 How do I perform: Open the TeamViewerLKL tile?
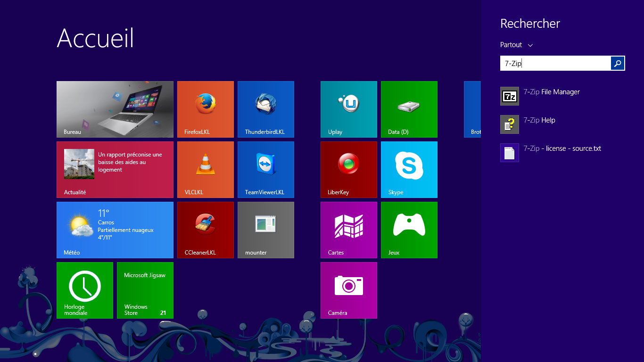click(x=266, y=170)
